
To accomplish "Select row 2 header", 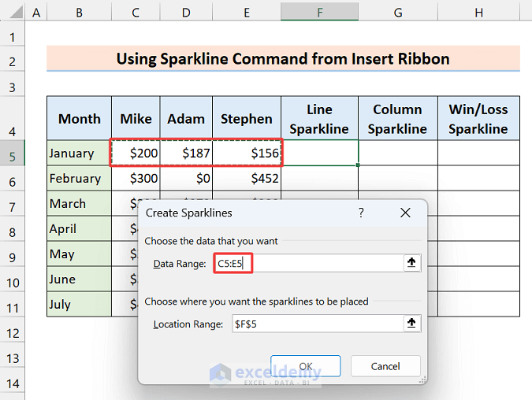I will click(x=13, y=61).
